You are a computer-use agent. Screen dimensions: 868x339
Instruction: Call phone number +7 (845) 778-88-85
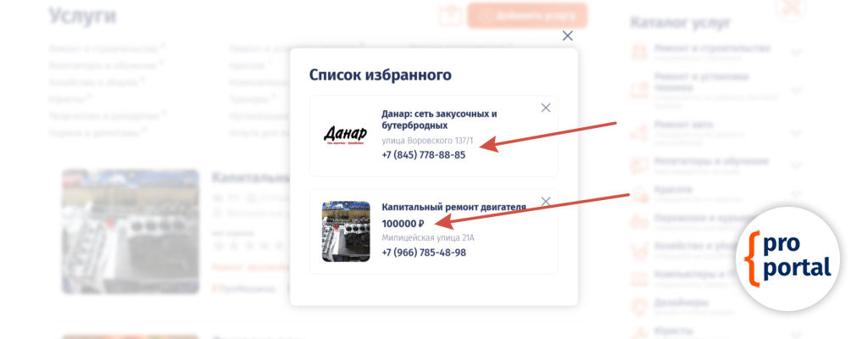coord(424,155)
